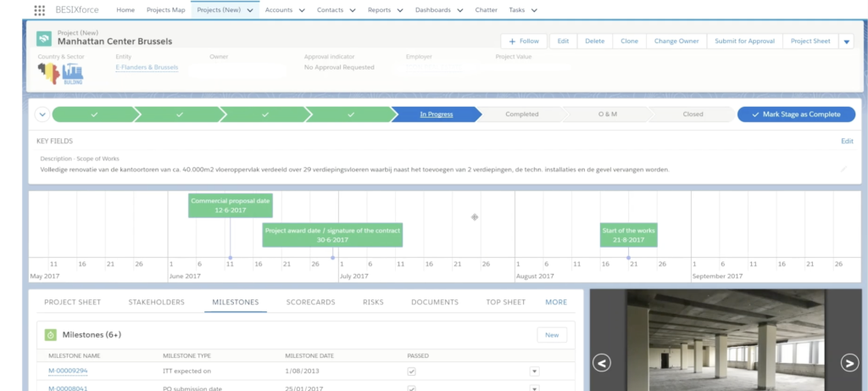
Task: Open Projects (New) tab dropdown arrow
Action: (250, 10)
